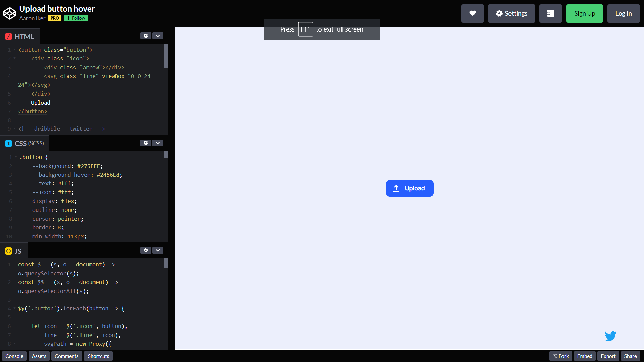Click the PRO badge

(x=55, y=18)
